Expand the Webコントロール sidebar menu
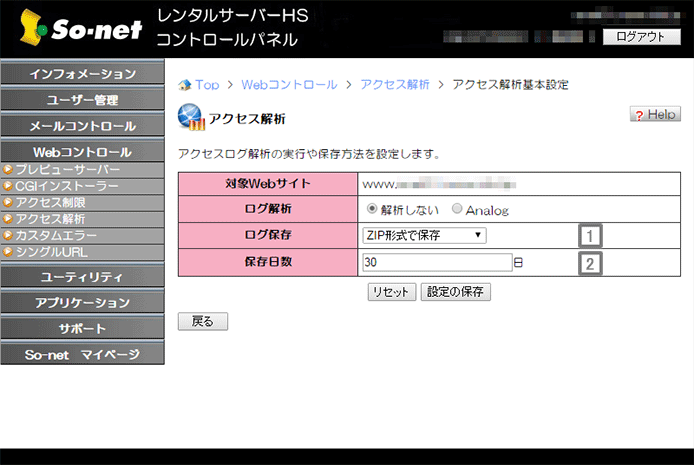This screenshot has height=465, width=694. pos(82,152)
